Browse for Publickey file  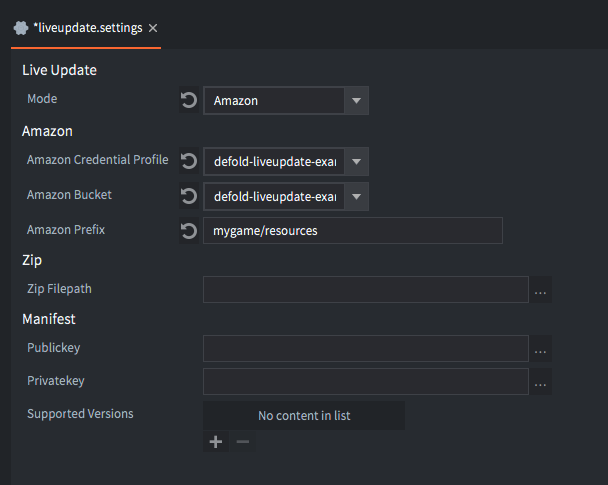pos(541,349)
